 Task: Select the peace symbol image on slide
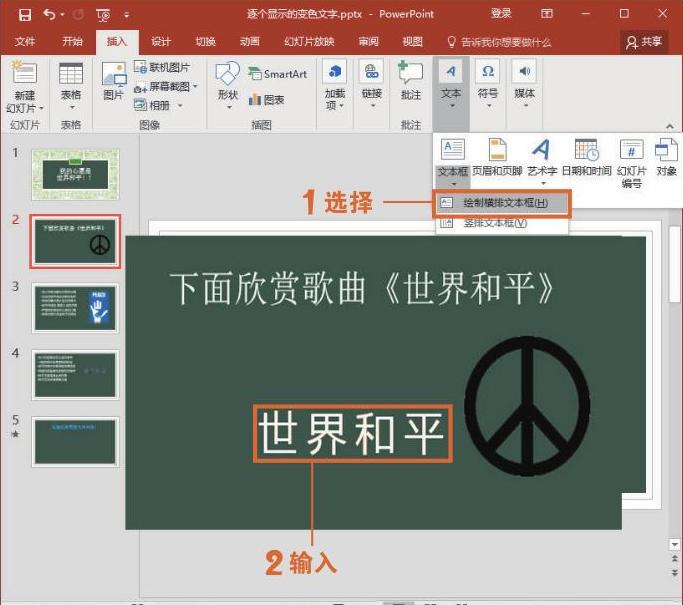pos(527,405)
